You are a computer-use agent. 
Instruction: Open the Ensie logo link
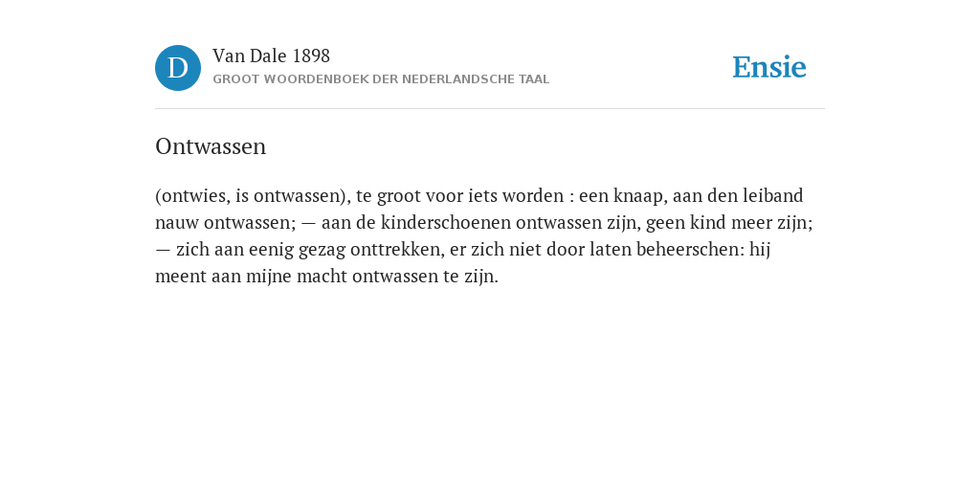769,68
